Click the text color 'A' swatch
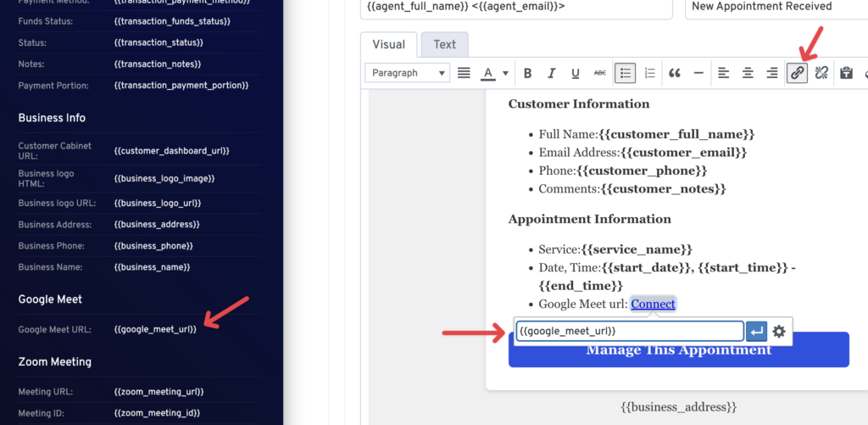The height and width of the screenshot is (425, 868). tap(488, 73)
